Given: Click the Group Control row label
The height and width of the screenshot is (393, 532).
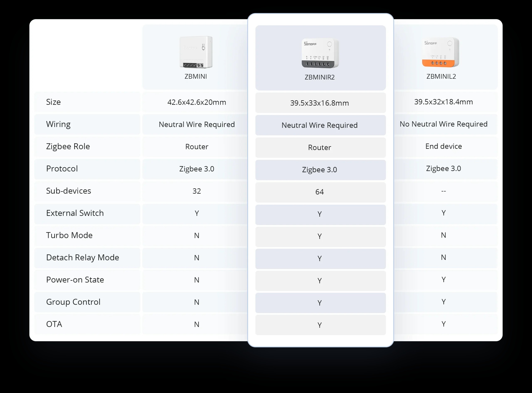Looking at the screenshot, I should [73, 302].
